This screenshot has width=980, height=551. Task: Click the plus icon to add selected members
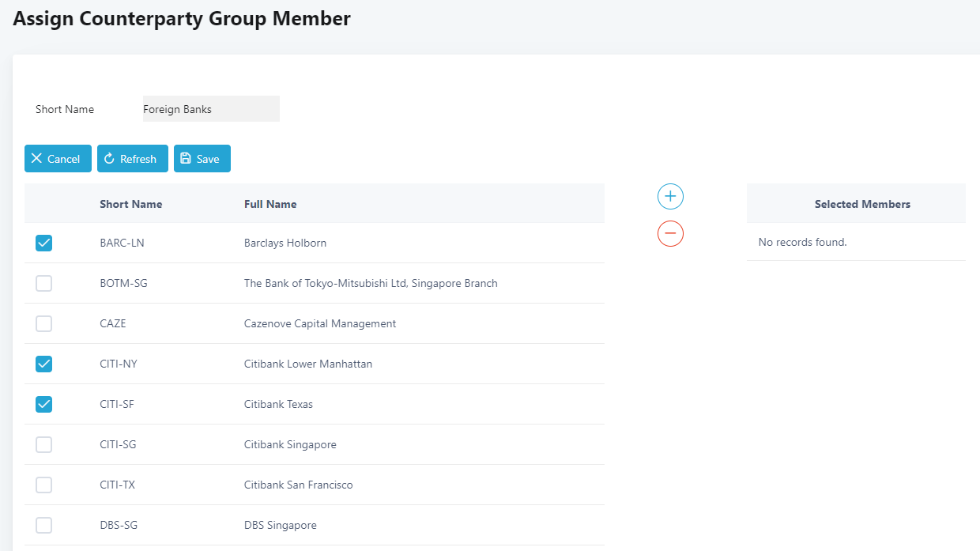coord(670,196)
